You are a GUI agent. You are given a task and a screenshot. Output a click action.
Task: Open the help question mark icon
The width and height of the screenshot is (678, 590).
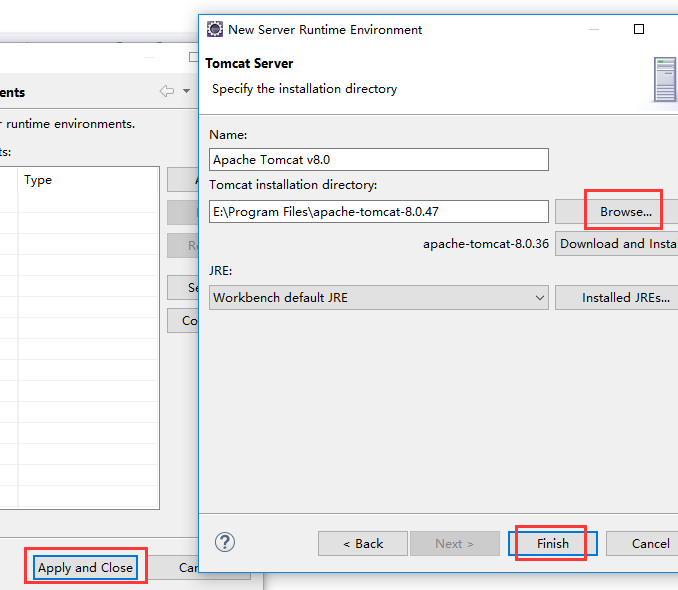(225, 542)
